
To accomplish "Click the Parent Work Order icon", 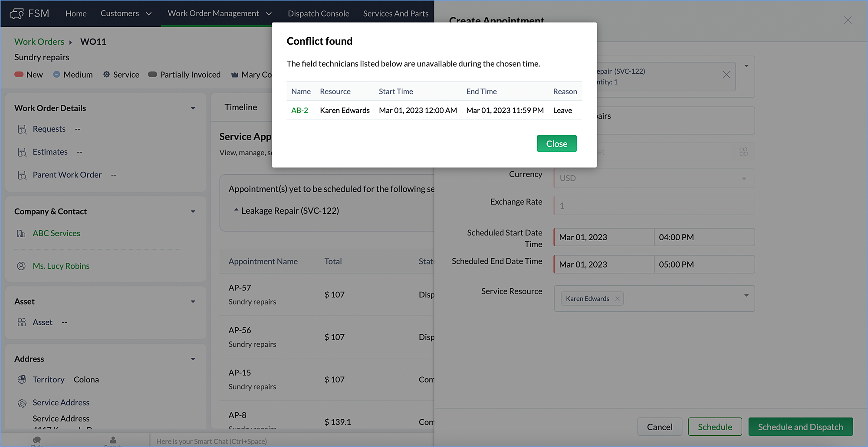I will (x=22, y=175).
